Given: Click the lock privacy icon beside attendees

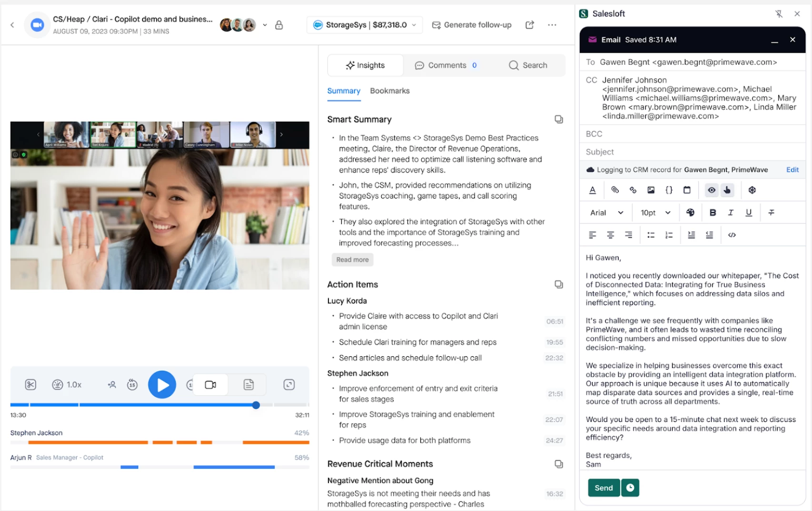Looking at the screenshot, I should (279, 25).
